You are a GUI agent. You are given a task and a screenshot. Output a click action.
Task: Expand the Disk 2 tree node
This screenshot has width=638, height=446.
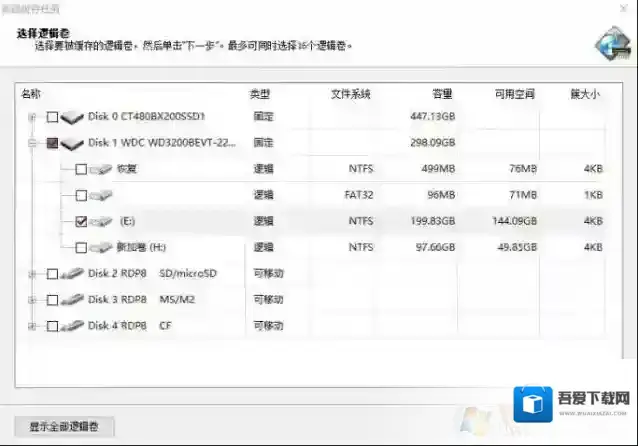pyautogui.click(x=32, y=274)
